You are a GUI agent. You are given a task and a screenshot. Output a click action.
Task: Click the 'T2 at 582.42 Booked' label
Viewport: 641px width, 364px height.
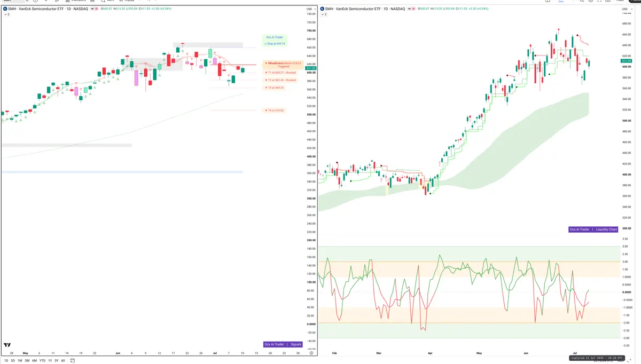281,80
